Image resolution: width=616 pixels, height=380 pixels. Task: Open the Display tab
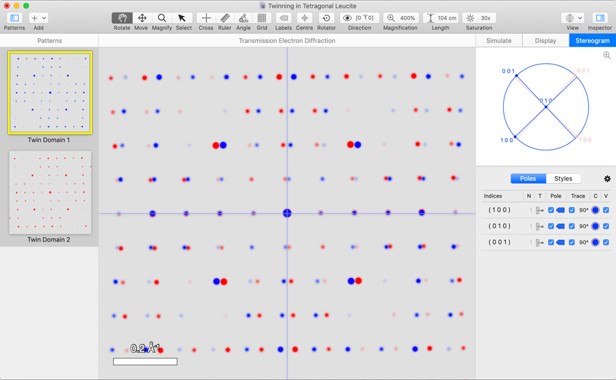pyautogui.click(x=545, y=40)
